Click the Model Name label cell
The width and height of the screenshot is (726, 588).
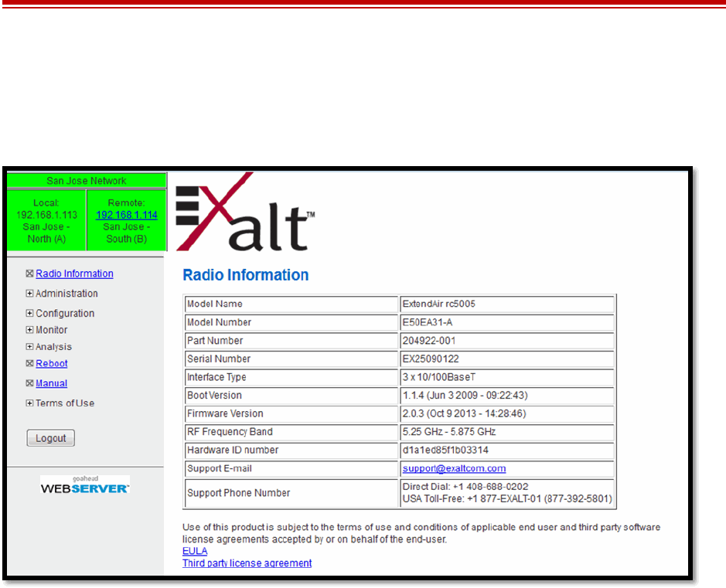point(291,304)
